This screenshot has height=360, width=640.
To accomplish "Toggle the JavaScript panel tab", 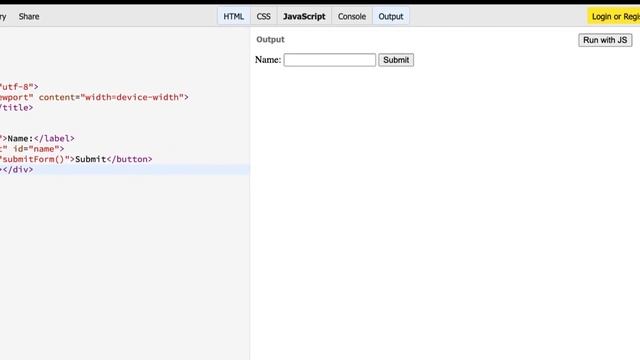I will click(304, 16).
